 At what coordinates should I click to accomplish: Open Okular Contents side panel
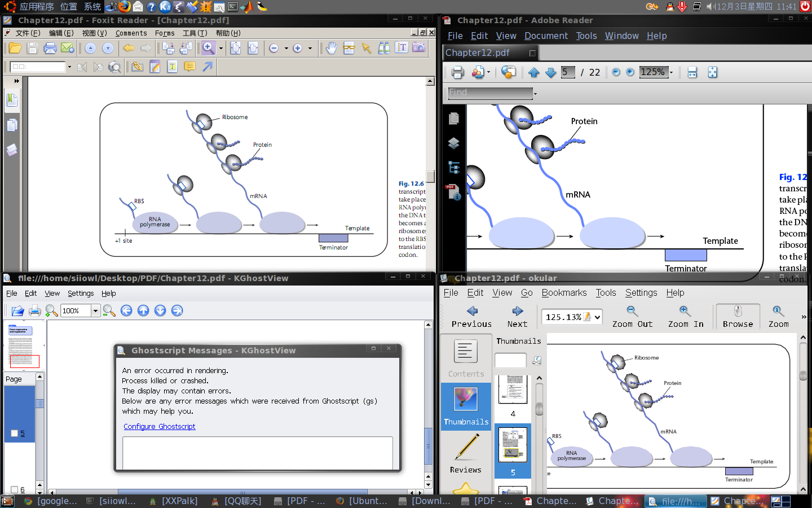click(466, 359)
